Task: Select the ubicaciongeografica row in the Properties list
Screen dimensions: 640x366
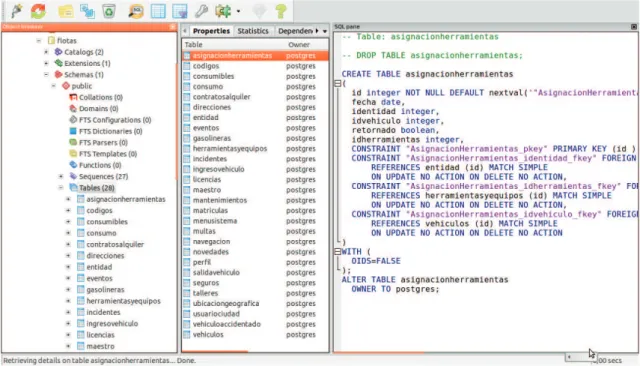Action: 255,304
